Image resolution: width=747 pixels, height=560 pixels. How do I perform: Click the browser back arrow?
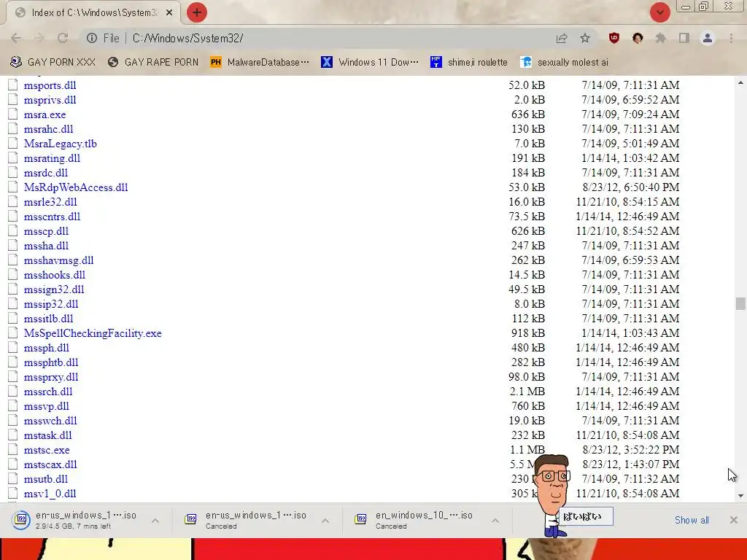click(16, 38)
